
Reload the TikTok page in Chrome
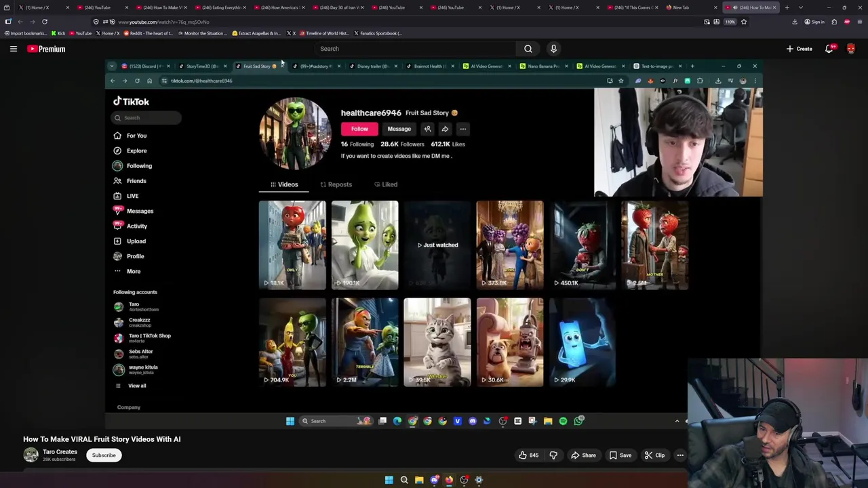tap(137, 81)
